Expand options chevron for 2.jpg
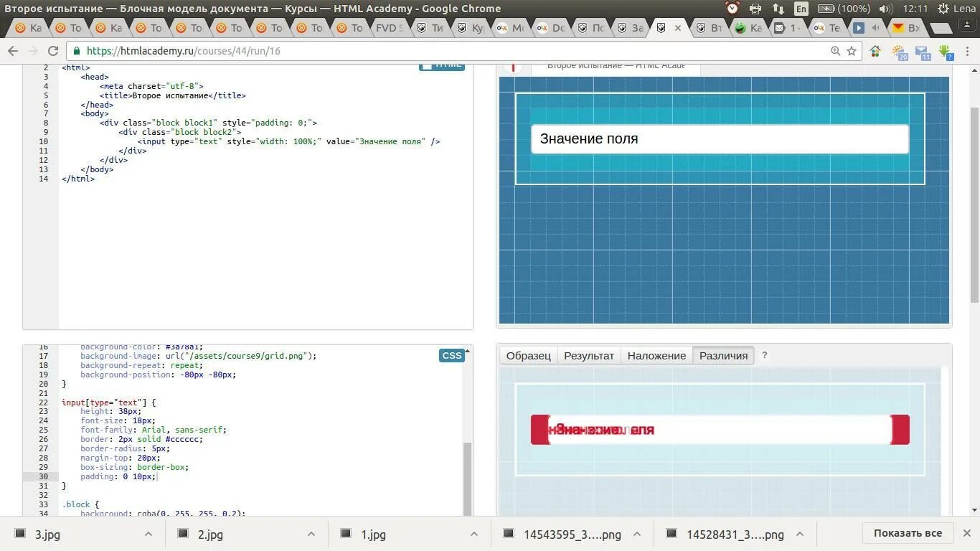 tap(311, 534)
